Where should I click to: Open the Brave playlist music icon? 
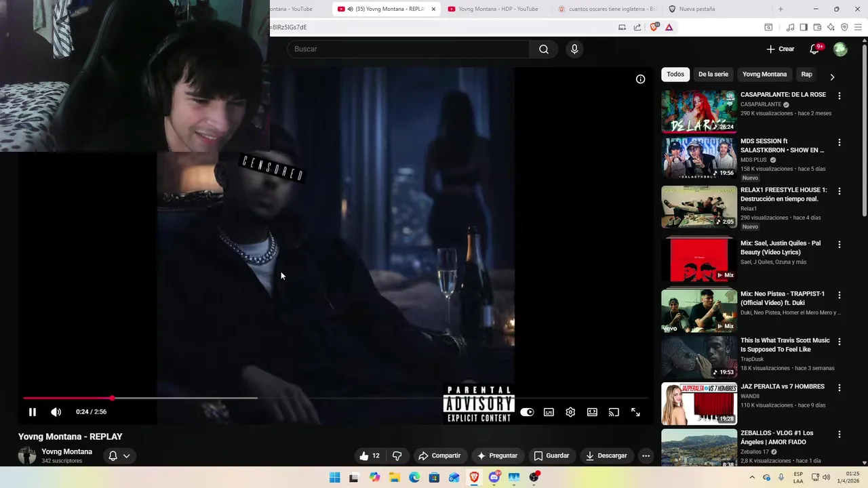click(x=790, y=27)
